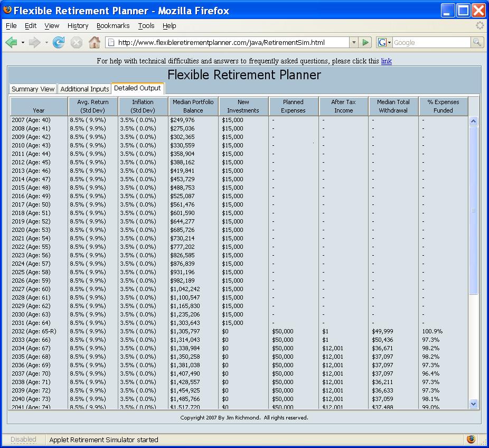Viewport: 489px width, 448px height.
Task: Go to the Home page icon
Action: tap(94, 42)
